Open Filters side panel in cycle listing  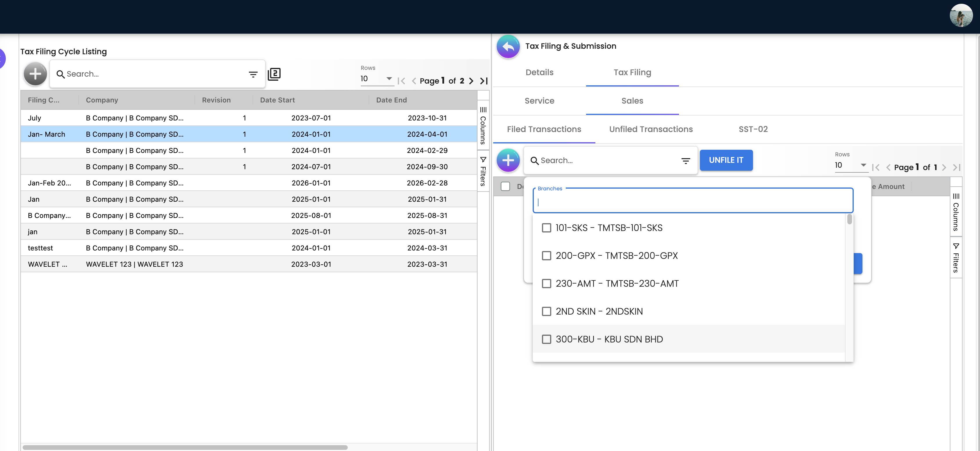point(483,171)
